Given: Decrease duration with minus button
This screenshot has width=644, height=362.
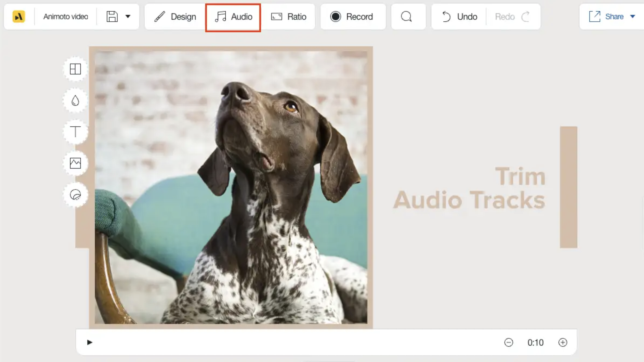Looking at the screenshot, I should tap(508, 342).
